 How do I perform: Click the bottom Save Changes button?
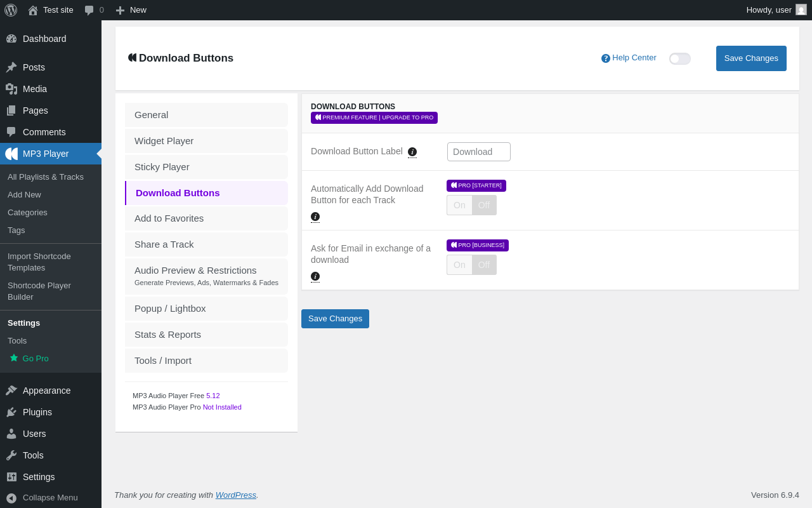point(335,319)
